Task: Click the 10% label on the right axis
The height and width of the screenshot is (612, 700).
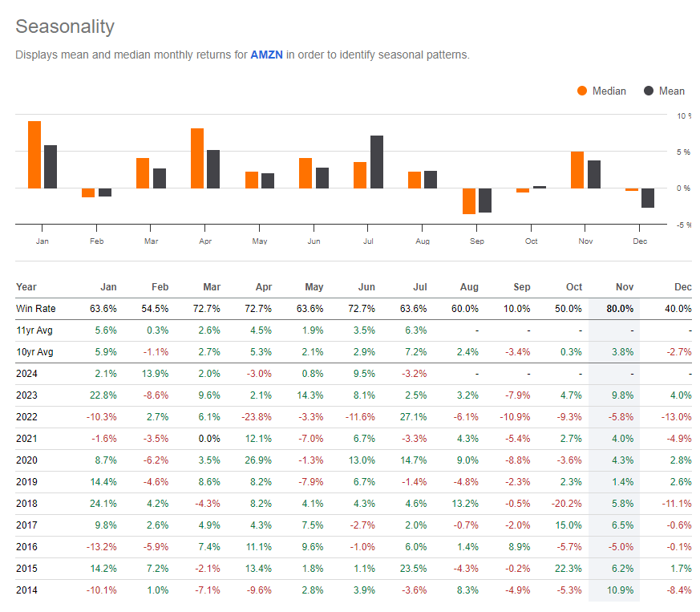Action: 685,116
